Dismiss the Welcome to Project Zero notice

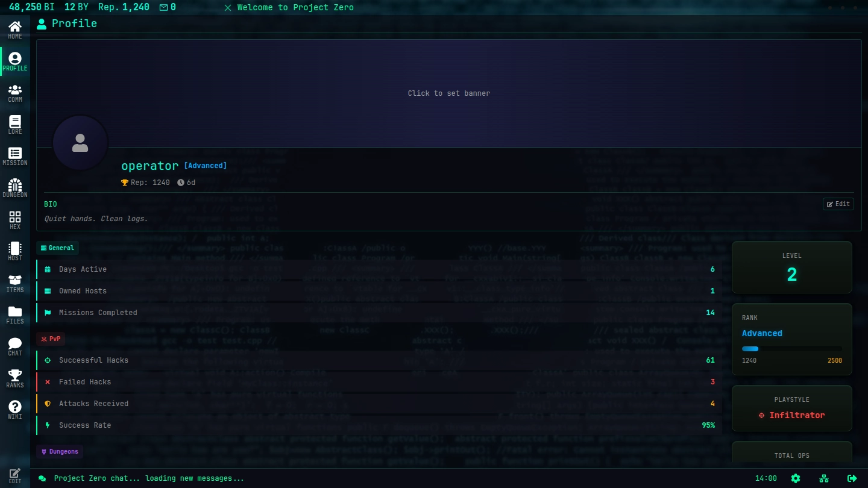(x=228, y=8)
